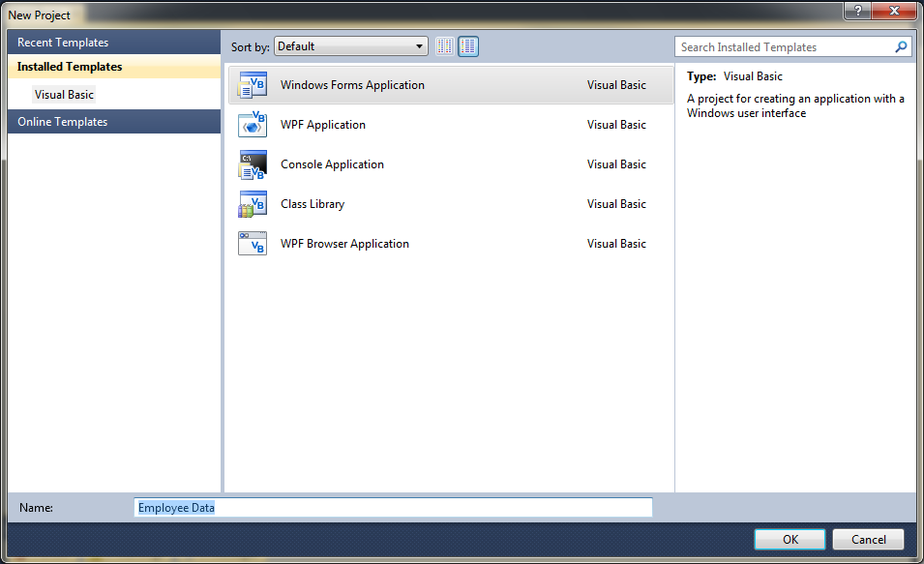Screen dimensions: 924x564
Task: Click the Cancel button
Action: coord(868,539)
